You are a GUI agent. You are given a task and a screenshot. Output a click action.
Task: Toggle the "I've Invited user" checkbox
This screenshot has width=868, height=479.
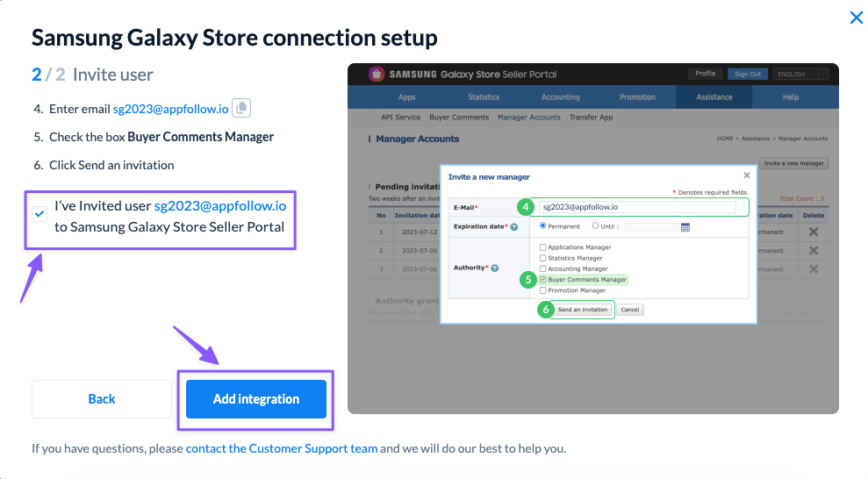click(x=39, y=213)
